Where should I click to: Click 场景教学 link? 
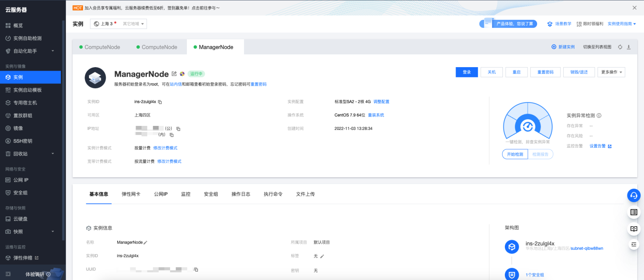coord(559,24)
